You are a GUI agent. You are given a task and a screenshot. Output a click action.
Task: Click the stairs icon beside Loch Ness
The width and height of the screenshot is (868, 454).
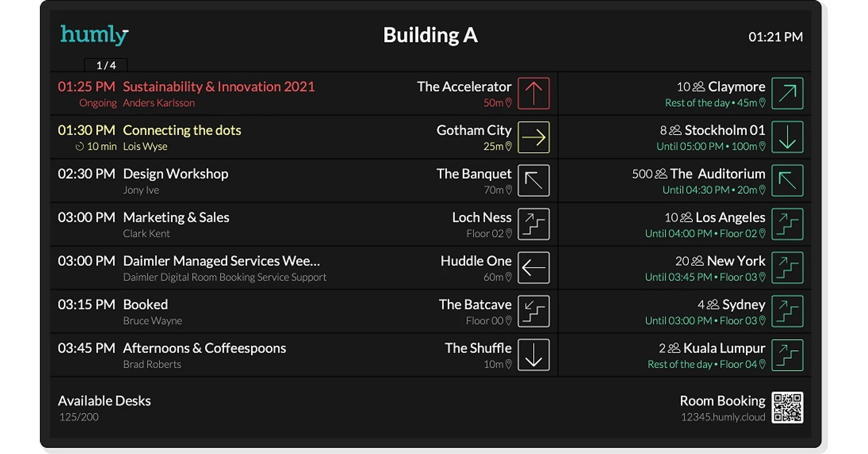[x=533, y=224]
